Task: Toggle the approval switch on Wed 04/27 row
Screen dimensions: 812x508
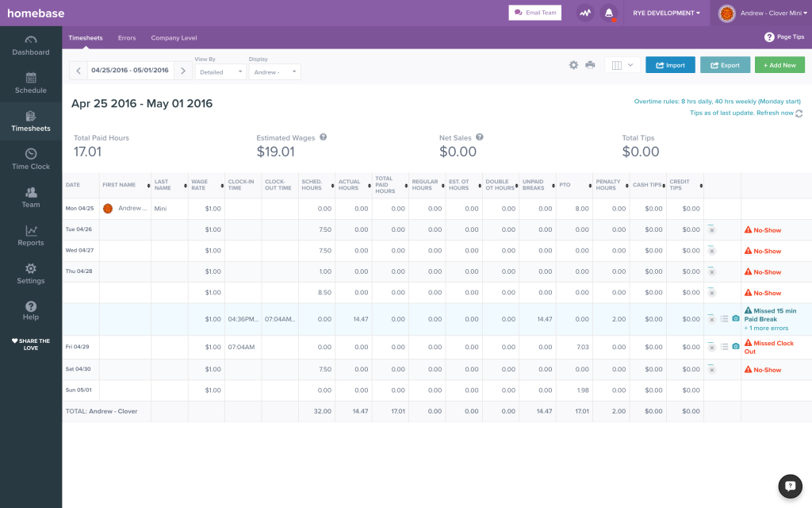Action: 711,251
